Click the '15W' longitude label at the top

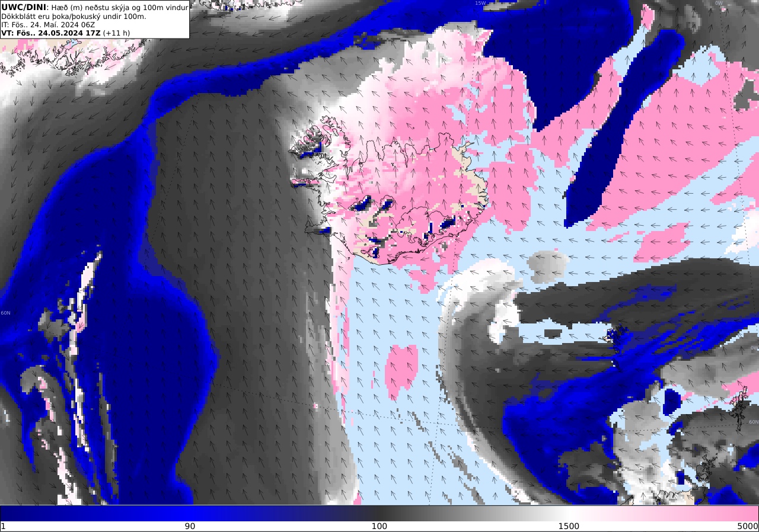(480, 3)
